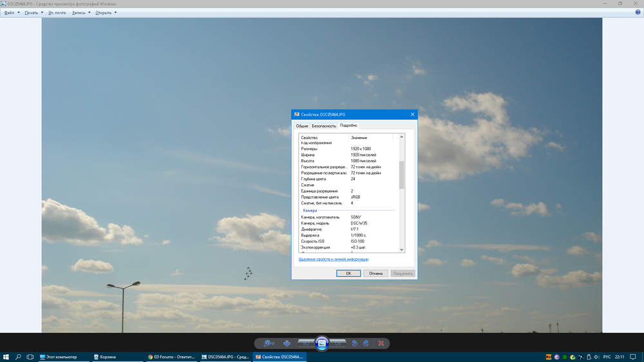Click the safely remove USB tray icon
The height and width of the screenshot is (362, 644).
click(x=589, y=357)
